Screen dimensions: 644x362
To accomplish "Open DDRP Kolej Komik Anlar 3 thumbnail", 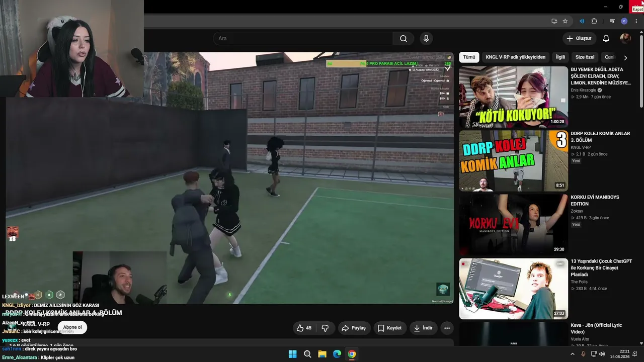I will point(513,161).
